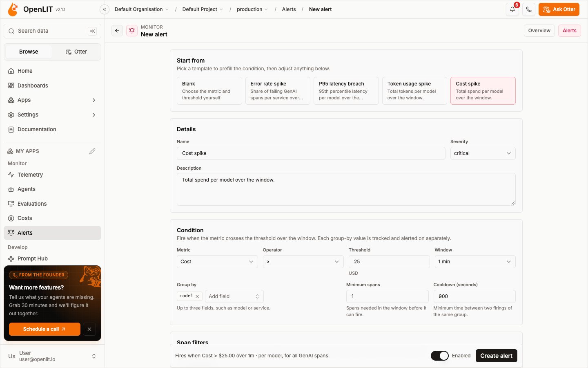
Task: Click the search magnifier icon
Action: click(x=11, y=31)
